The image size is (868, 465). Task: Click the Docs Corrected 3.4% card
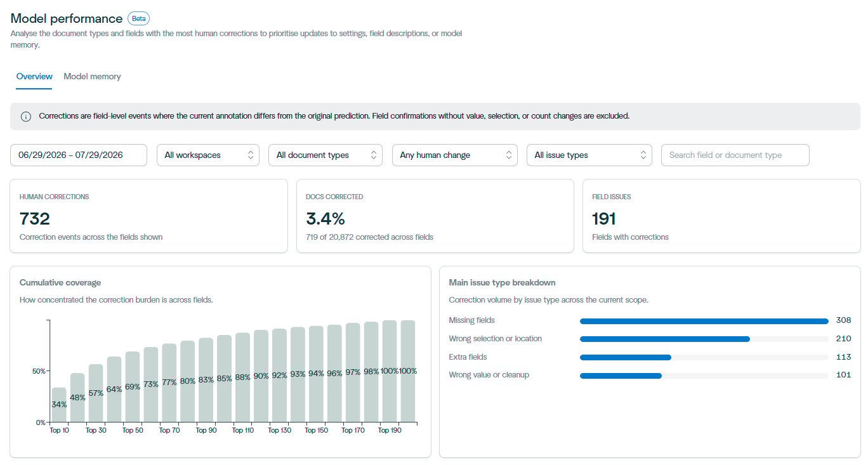point(435,216)
